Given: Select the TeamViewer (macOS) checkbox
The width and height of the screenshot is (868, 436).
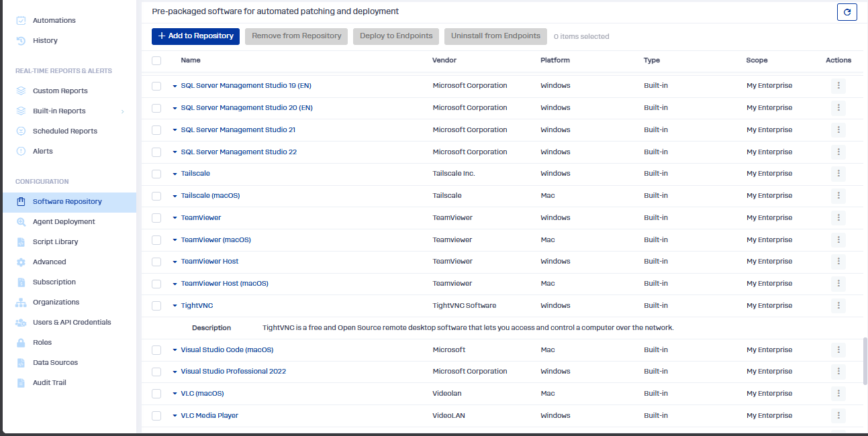Looking at the screenshot, I should coord(156,240).
